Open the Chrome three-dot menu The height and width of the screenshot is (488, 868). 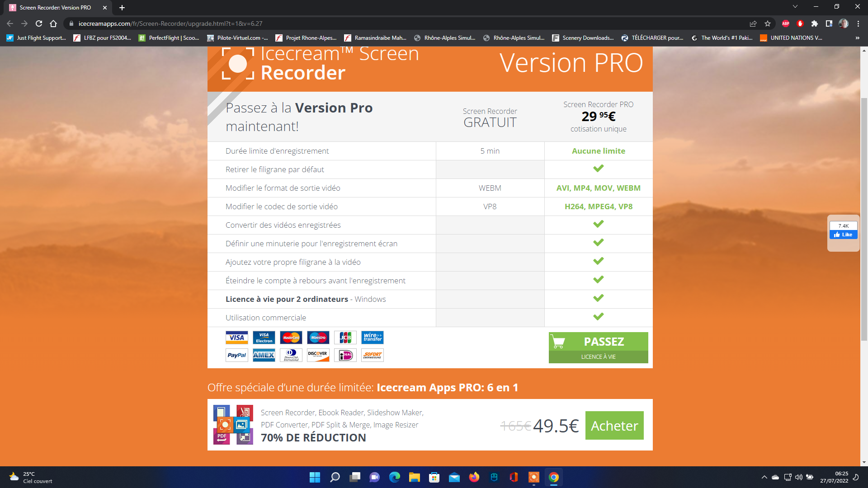[858, 23]
